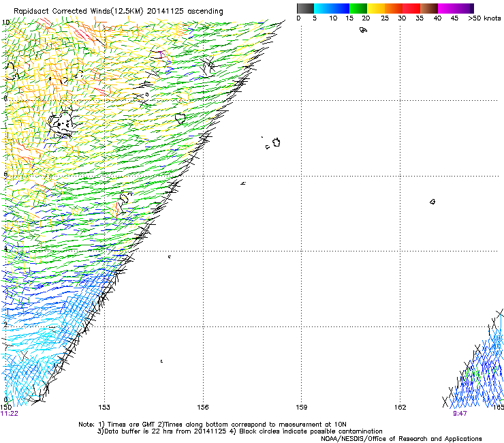Select the '25' label under the color bar
The height and width of the screenshot is (443, 504).
click(x=385, y=18)
